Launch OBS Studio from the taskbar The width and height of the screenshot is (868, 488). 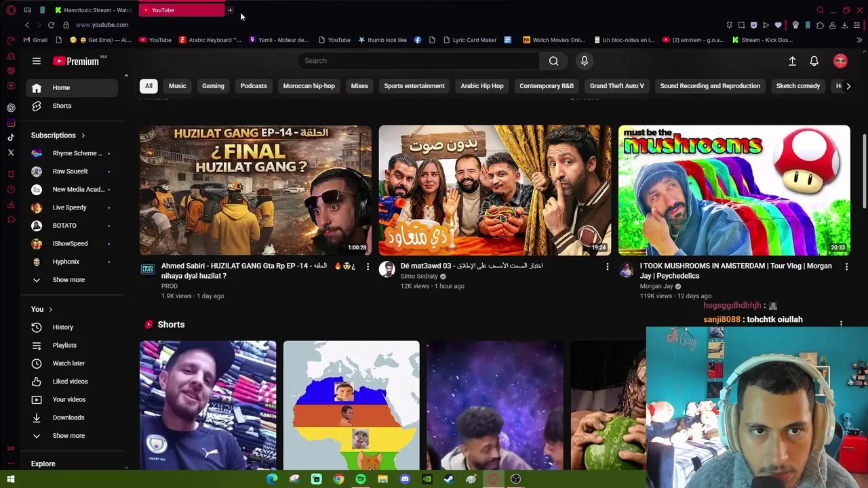[515, 479]
